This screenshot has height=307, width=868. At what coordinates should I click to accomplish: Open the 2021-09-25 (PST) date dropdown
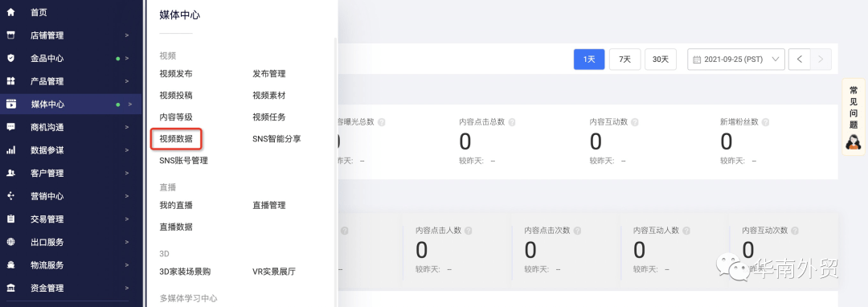click(736, 59)
